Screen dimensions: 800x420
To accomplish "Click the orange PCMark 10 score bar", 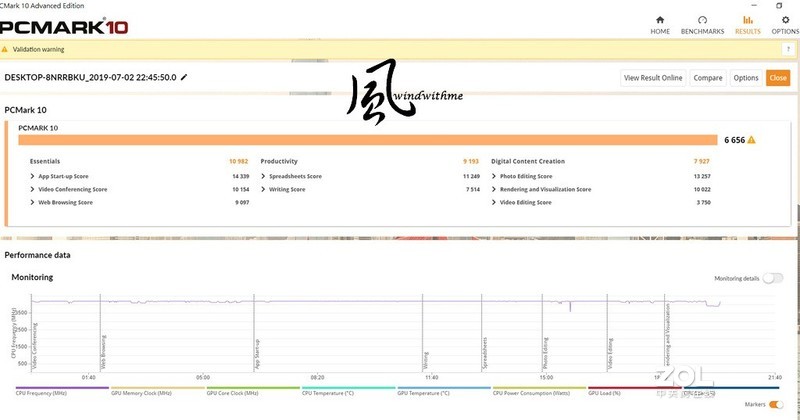I will coord(368,140).
